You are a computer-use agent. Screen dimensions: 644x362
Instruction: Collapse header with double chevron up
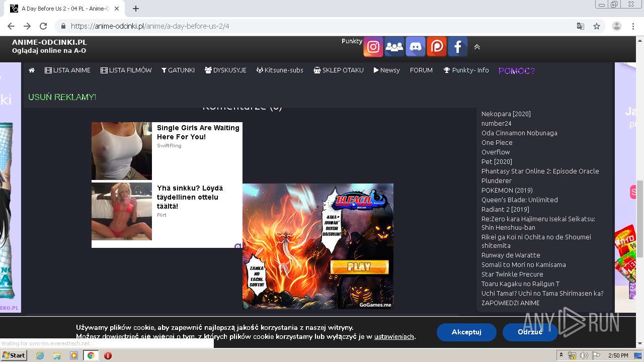click(x=477, y=47)
